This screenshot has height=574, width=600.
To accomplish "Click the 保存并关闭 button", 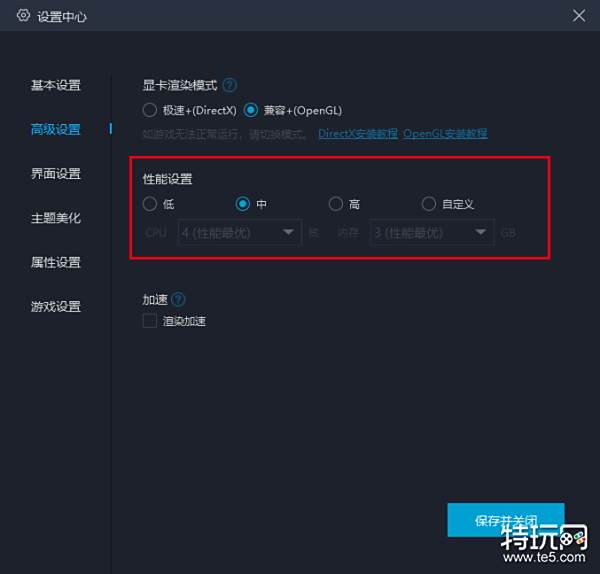I will (x=505, y=521).
